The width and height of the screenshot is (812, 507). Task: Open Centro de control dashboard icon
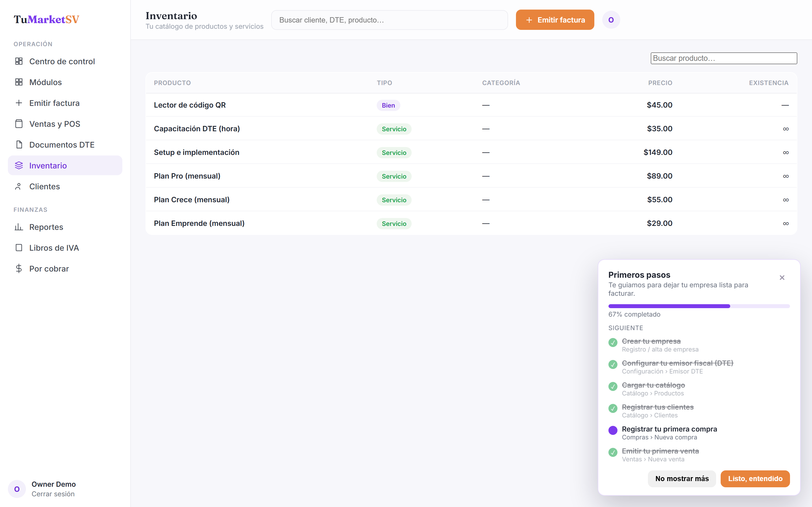coord(19,61)
